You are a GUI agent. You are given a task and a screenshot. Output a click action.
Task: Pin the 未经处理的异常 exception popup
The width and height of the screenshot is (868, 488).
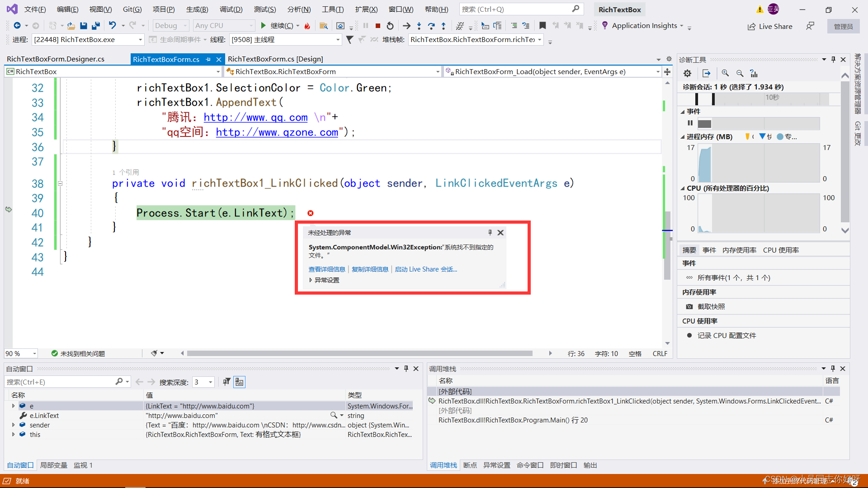click(x=490, y=232)
